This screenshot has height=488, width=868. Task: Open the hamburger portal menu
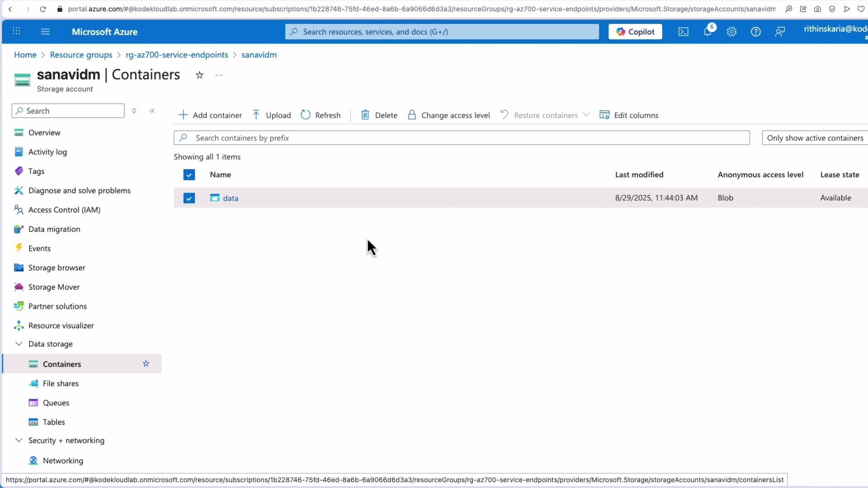(45, 32)
